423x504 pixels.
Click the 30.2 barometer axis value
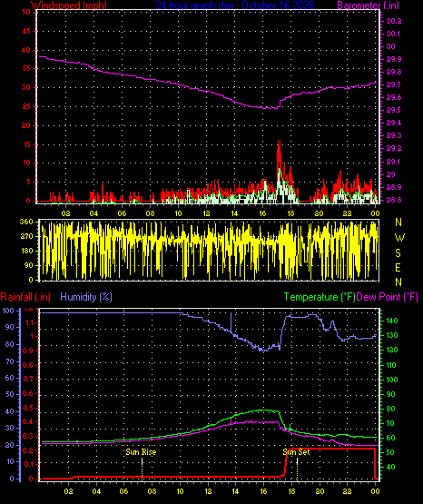pyautogui.click(x=393, y=21)
